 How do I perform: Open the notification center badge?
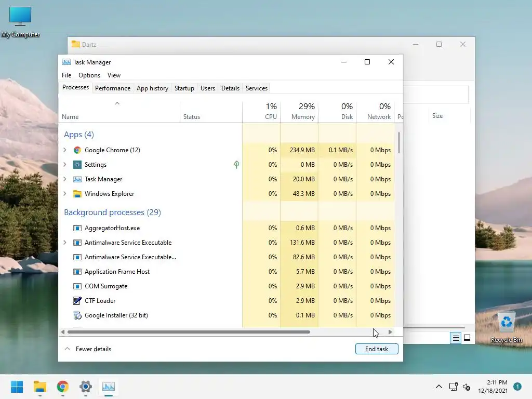click(x=517, y=387)
